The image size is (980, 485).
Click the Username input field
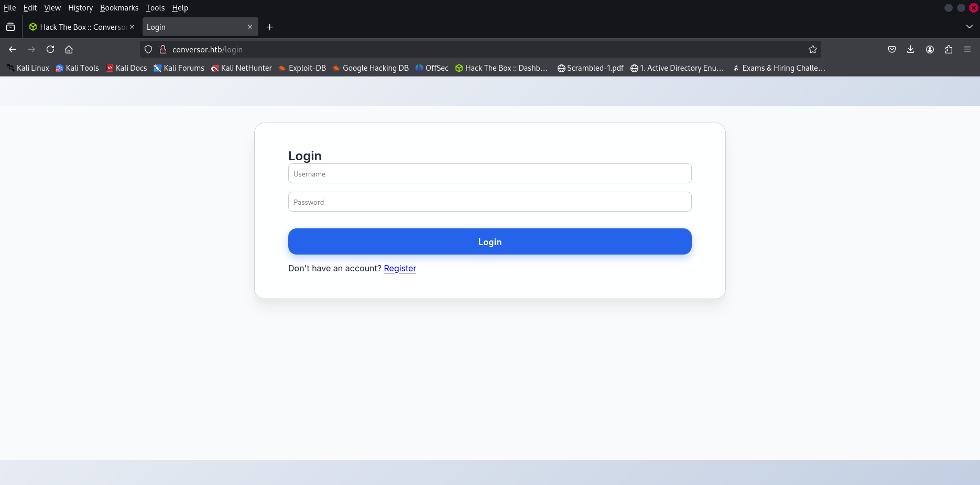[x=489, y=173]
